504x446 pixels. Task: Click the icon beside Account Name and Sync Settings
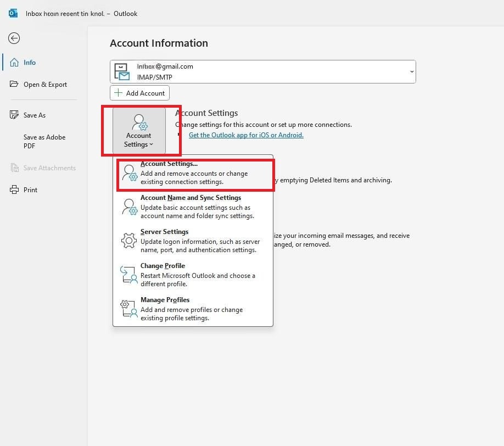(x=130, y=207)
